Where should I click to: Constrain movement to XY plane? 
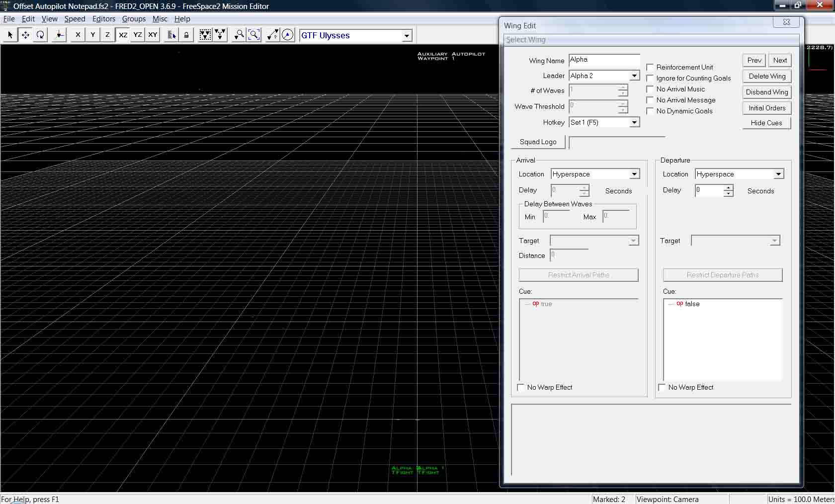pyautogui.click(x=153, y=35)
